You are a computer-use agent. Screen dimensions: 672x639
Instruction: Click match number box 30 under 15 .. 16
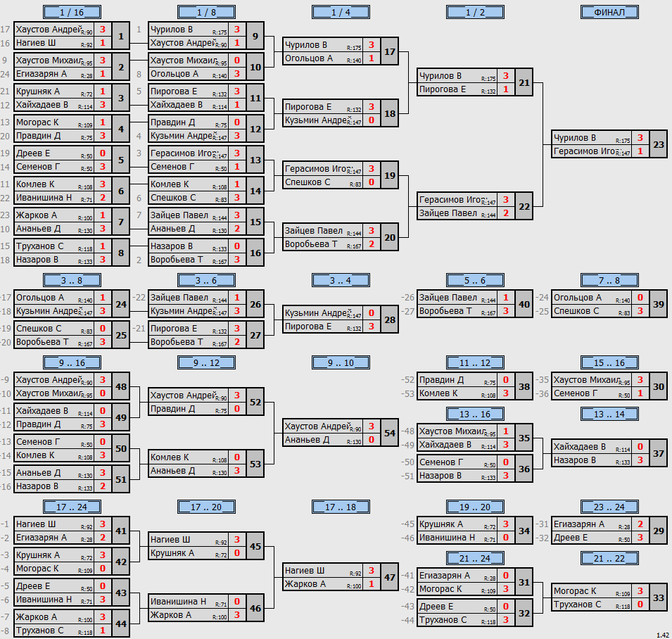click(659, 386)
